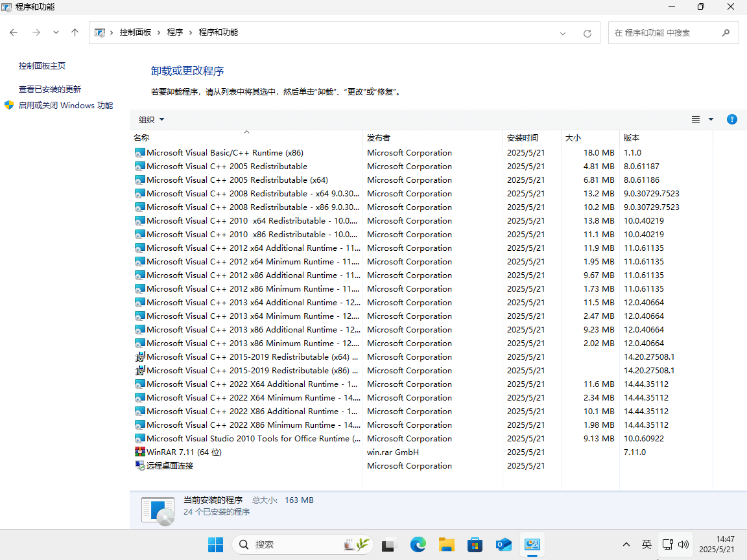The image size is (747, 560).
Task: Click win.rar GmbH publisher cell
Action: pyautogui.click(x=393, y=452)
